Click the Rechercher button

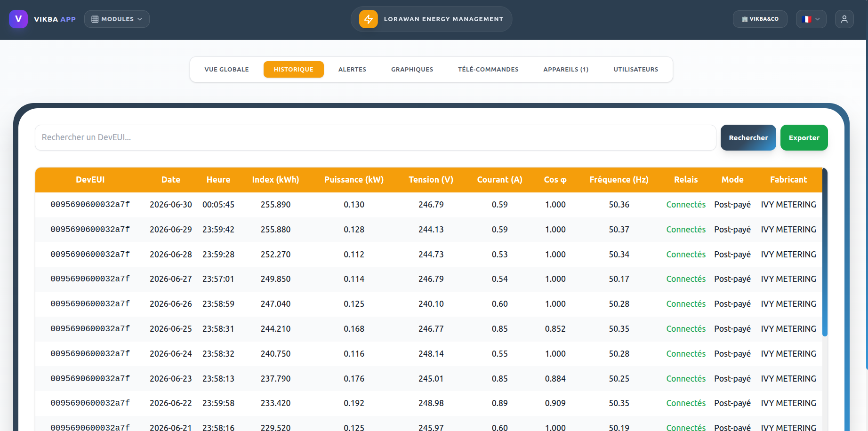tap(748, 137)
